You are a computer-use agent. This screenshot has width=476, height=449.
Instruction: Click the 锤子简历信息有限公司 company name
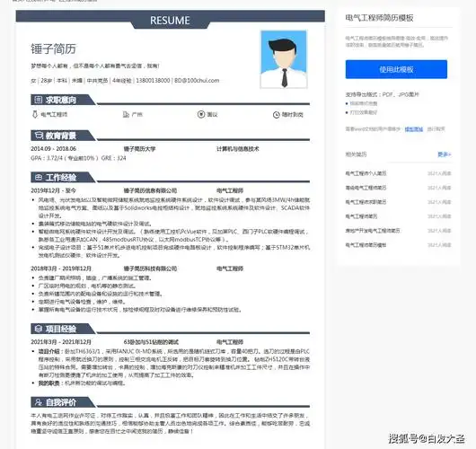click(150, 190)
